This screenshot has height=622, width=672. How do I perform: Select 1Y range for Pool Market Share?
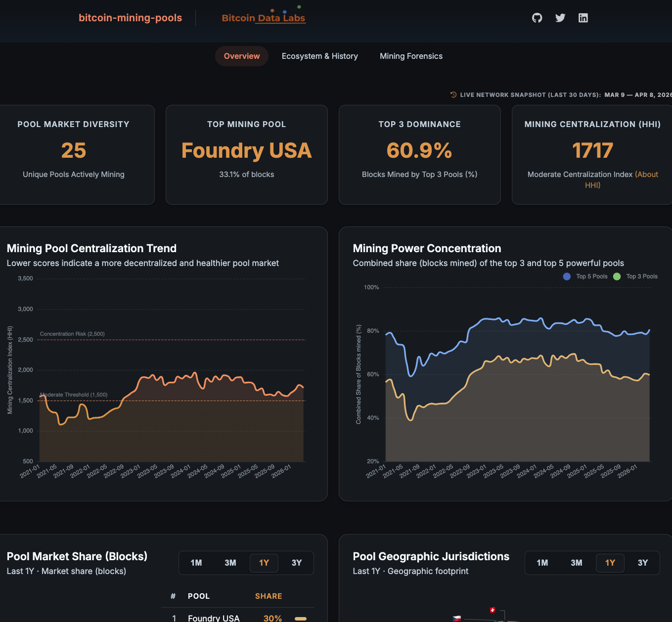(264, 563)
